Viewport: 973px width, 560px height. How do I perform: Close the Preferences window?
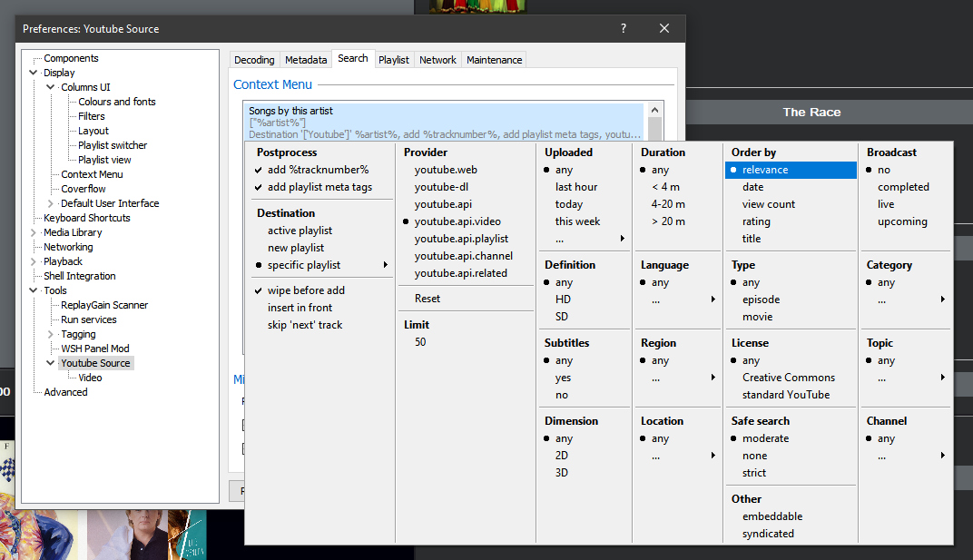tap(664, 28)
